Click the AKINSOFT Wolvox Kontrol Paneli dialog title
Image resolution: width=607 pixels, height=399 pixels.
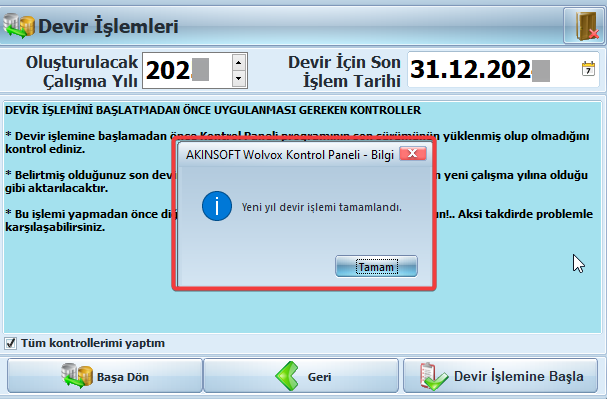[x=290, y=154]
